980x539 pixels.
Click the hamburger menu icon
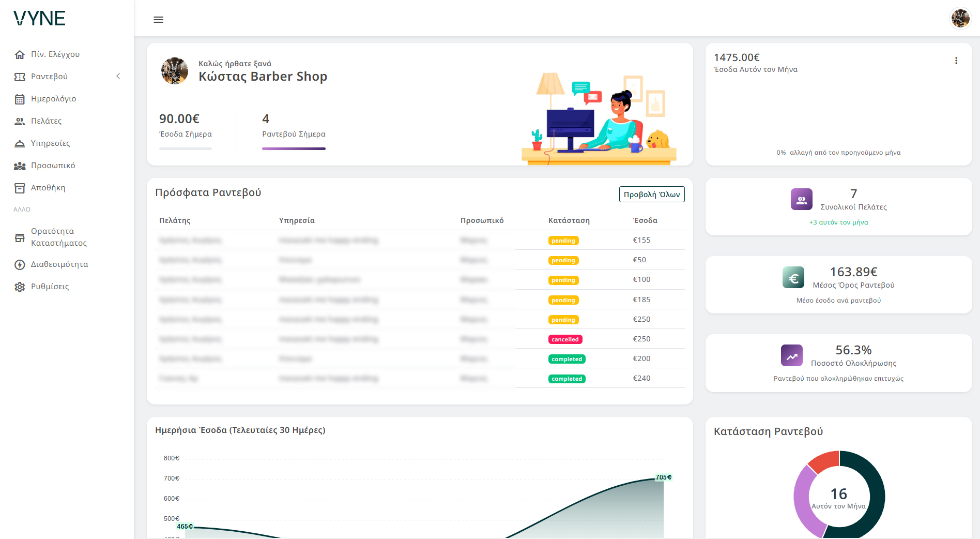(x=159, y=20)
